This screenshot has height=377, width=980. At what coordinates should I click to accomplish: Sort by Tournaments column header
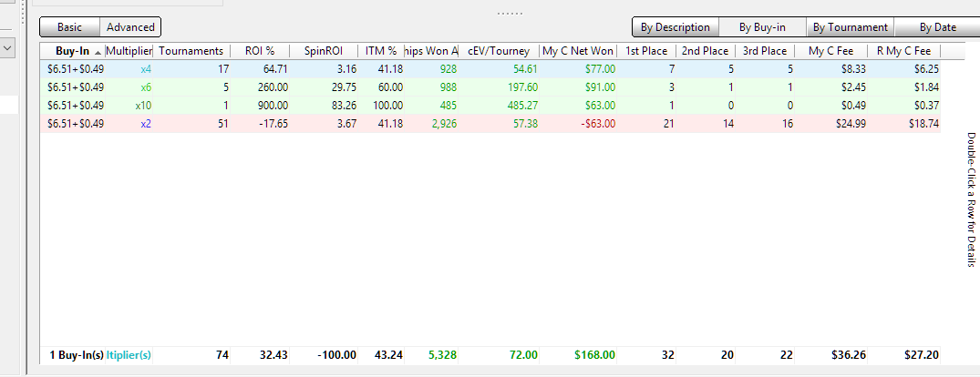(x=191, y=51)
